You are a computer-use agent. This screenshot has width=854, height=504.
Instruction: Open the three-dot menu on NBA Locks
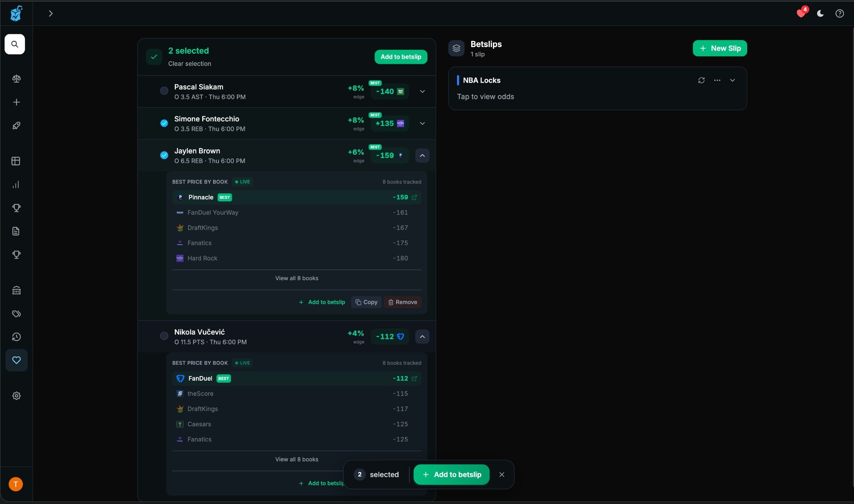point(717,80)
